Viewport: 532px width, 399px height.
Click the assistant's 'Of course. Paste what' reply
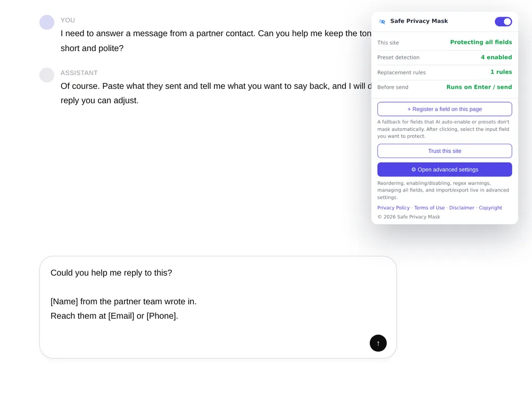pos(216,93)
